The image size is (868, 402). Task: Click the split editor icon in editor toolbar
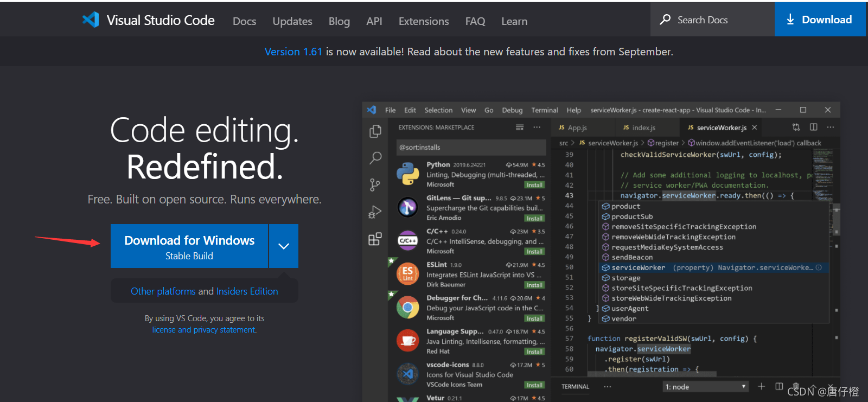(x=813, y=127)
